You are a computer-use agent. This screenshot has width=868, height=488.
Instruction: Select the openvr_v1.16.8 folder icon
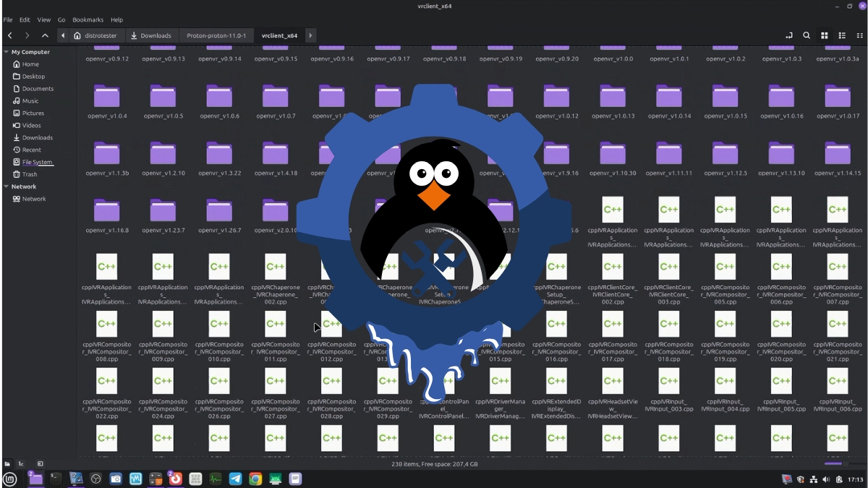[106, 210]
